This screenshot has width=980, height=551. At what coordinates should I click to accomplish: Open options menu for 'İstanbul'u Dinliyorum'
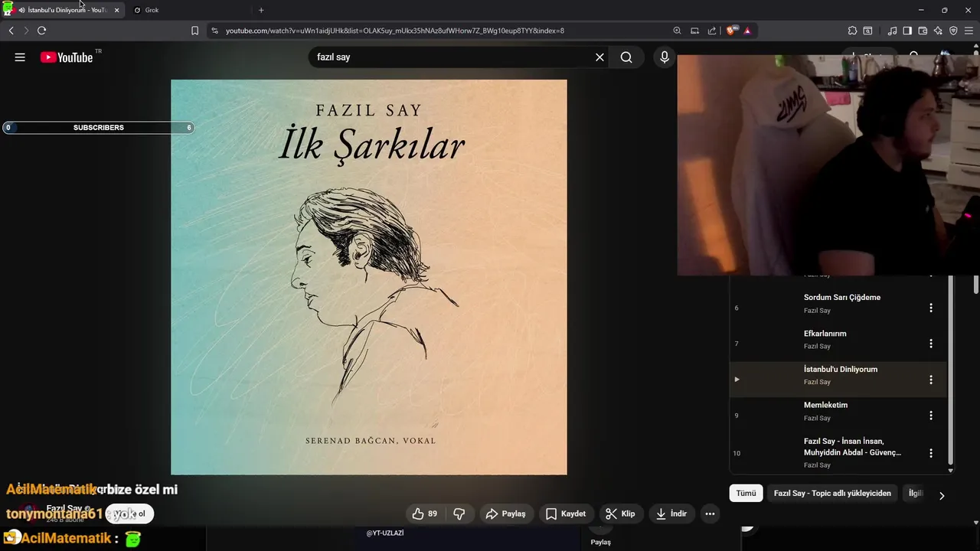[x=931, y=380]
